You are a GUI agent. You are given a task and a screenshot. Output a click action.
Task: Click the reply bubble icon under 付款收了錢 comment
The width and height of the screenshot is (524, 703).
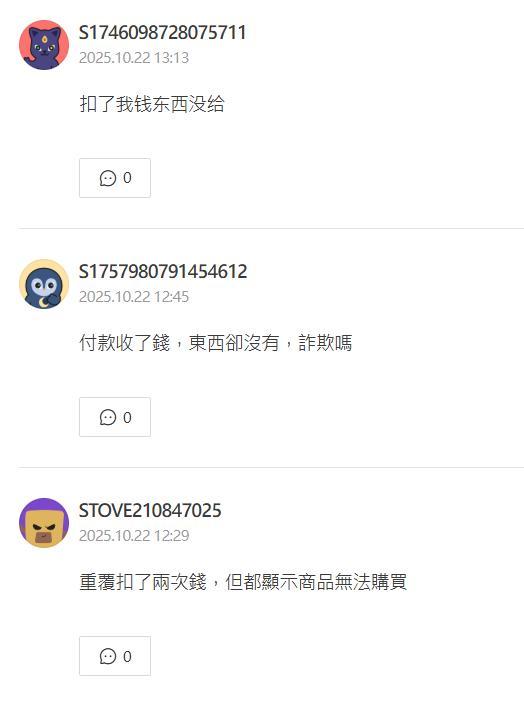pos(108,417)
